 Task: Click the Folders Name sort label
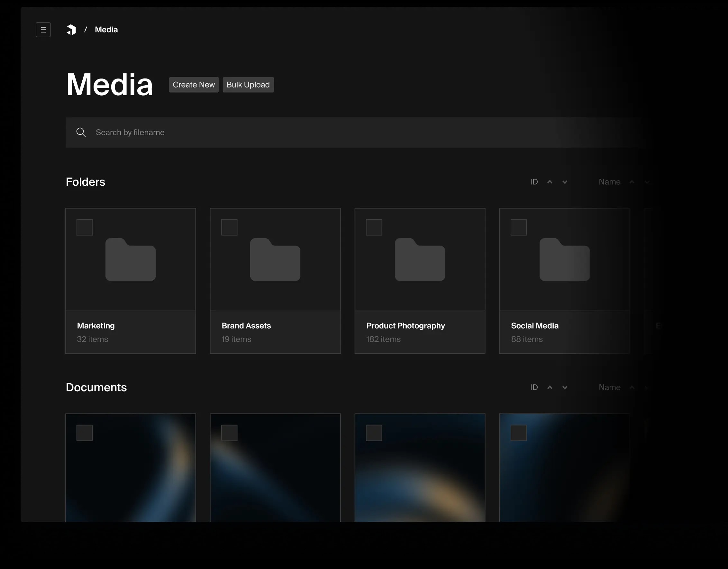(x=609, y=182)
